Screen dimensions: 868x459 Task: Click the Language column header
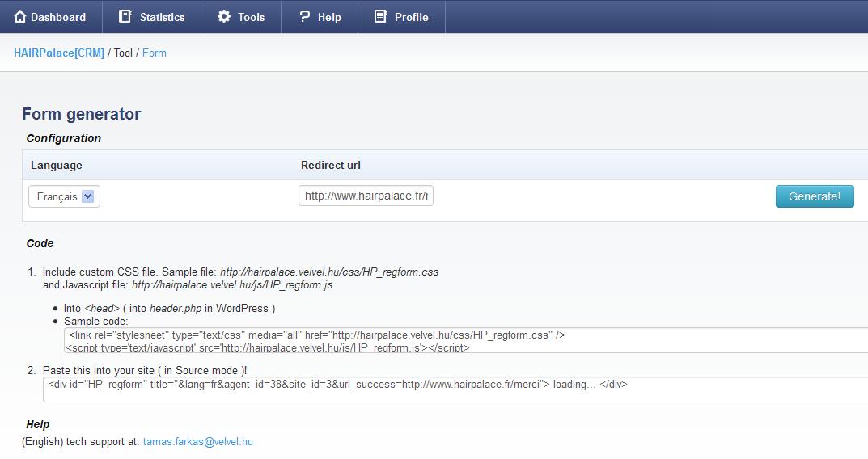tap(57, 166)
